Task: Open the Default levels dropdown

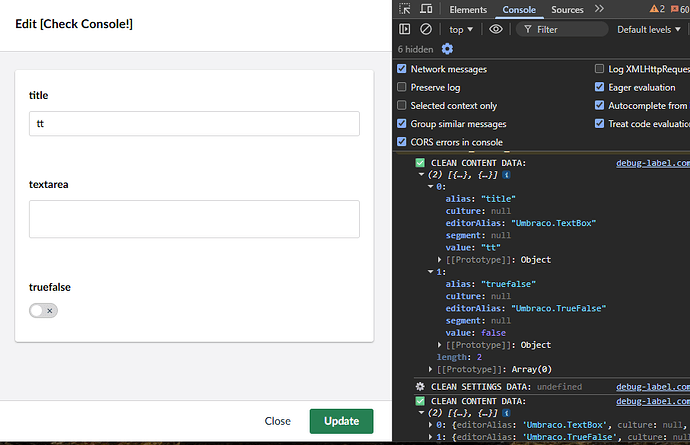Action: coord(649,29)
